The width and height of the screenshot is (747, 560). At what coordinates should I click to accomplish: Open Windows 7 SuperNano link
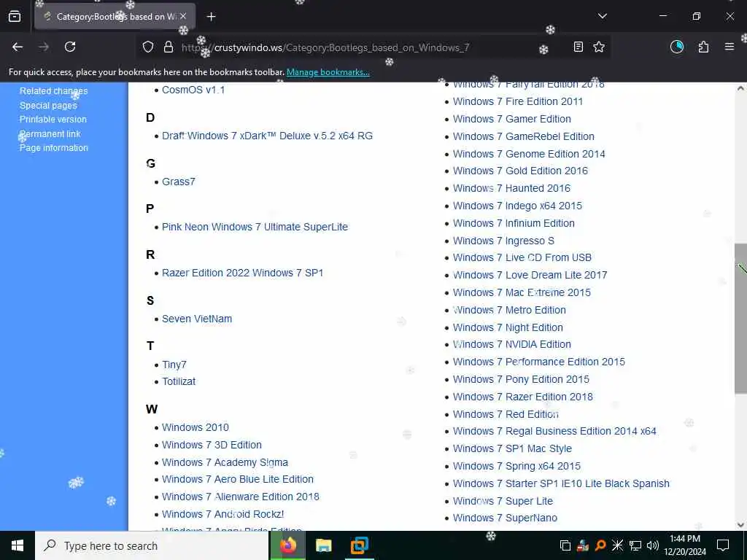505,518
